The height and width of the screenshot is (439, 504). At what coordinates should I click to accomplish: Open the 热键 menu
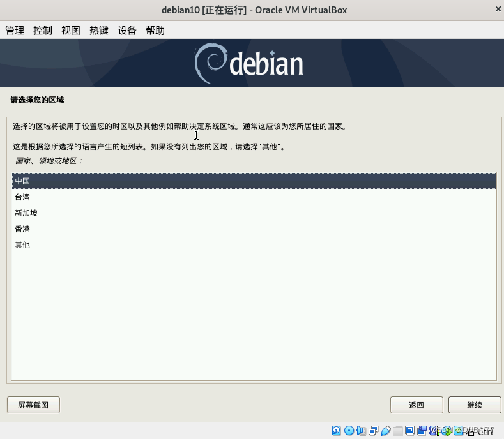(99, 31)
